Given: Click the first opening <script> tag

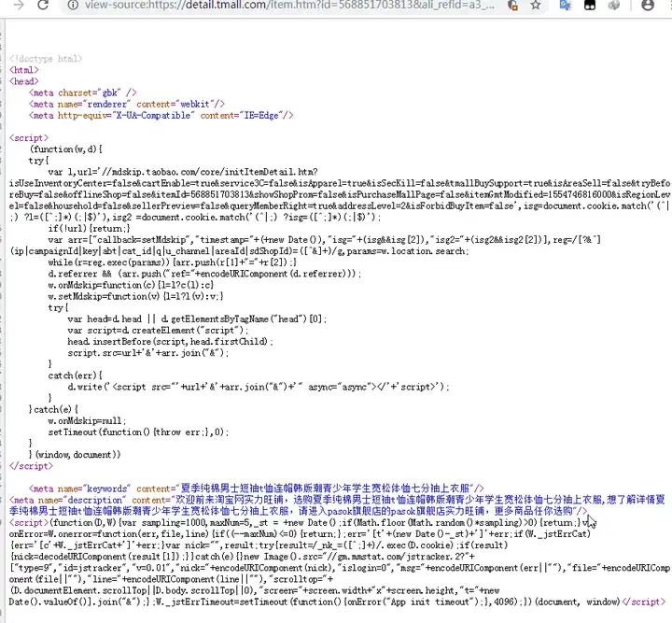Looking at the screenshot, I should 29,138.
